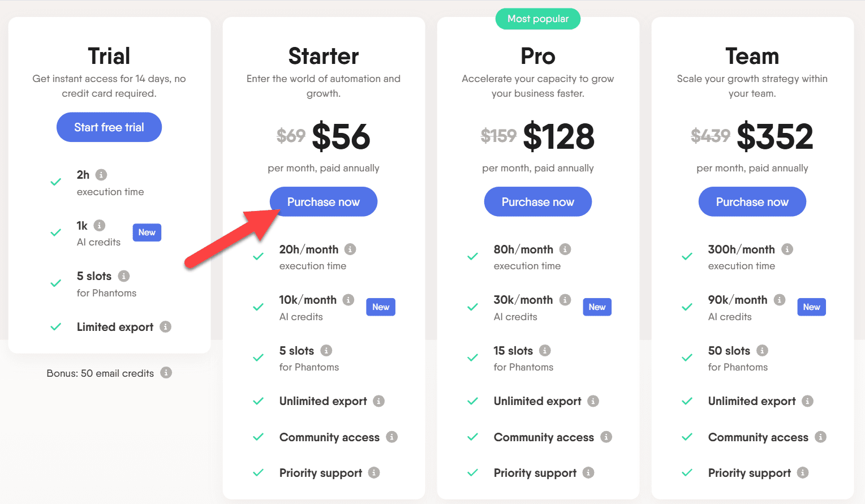Image resolution: width=865 pixels, height=504 pixels.
Task: Open the Limited export info tooltip in Trial
Action: 165,327
